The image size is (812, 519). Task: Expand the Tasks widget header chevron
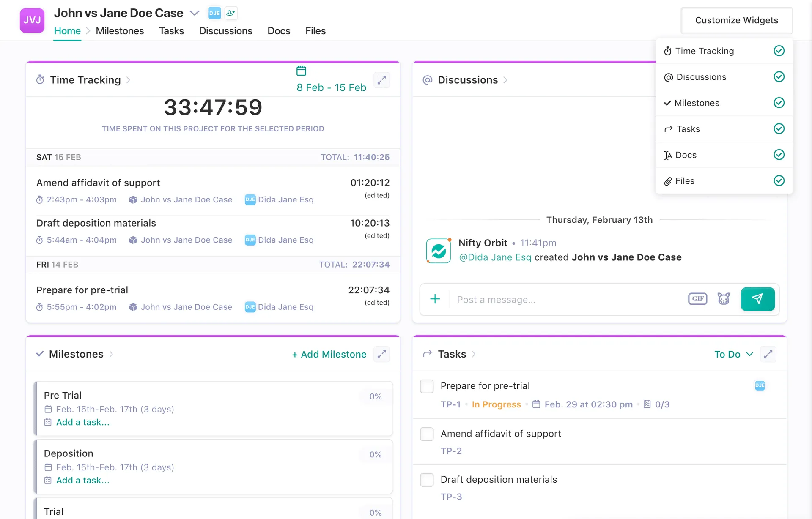click(474, 354)
